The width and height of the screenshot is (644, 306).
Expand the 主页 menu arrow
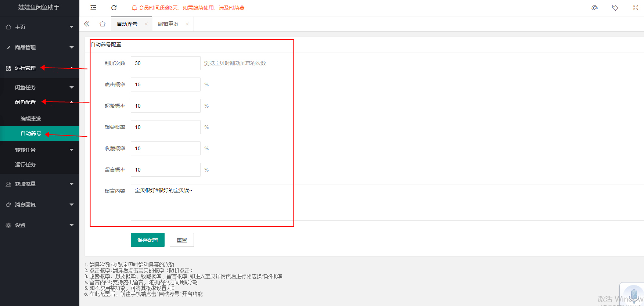(x=72, y=27)
